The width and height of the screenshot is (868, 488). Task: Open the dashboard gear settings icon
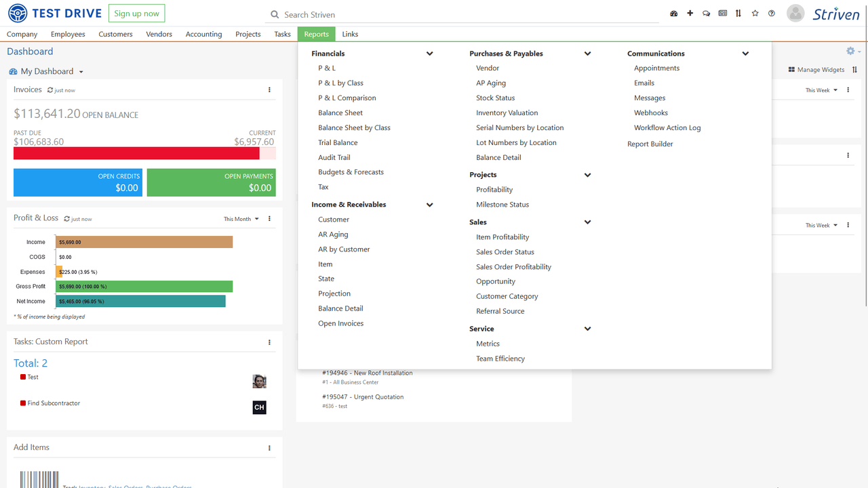coord(850,52)
